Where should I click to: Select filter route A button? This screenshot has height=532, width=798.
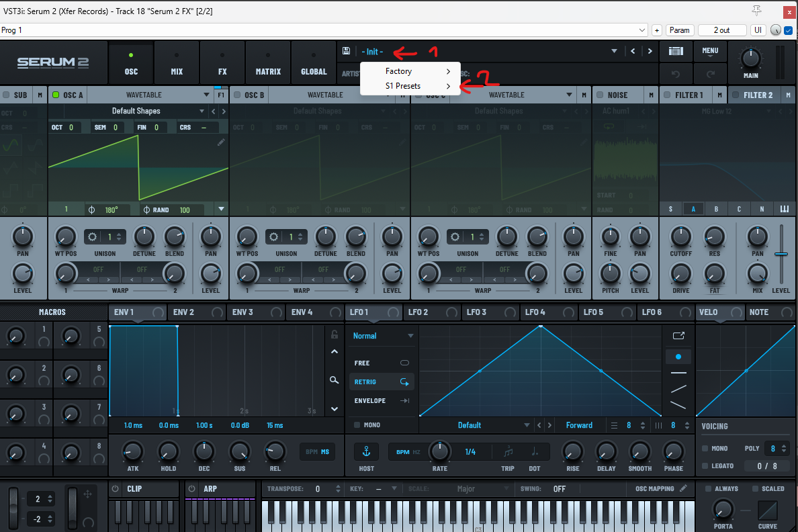[693, 209]
